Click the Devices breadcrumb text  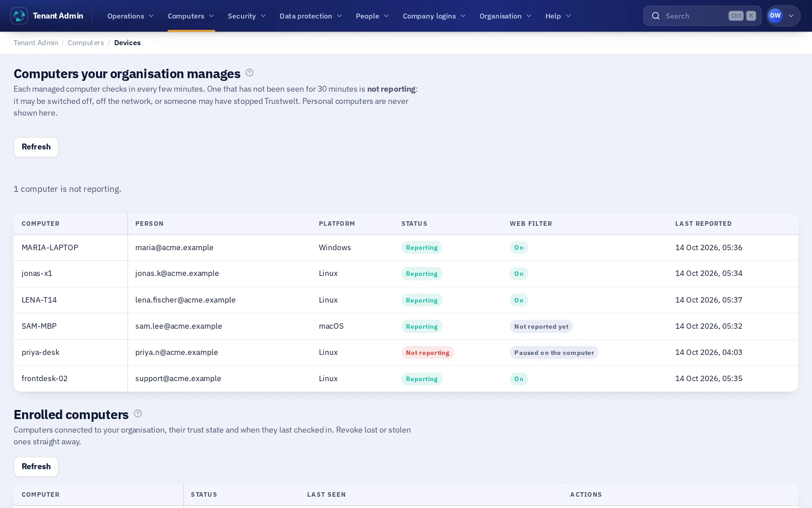127,43
